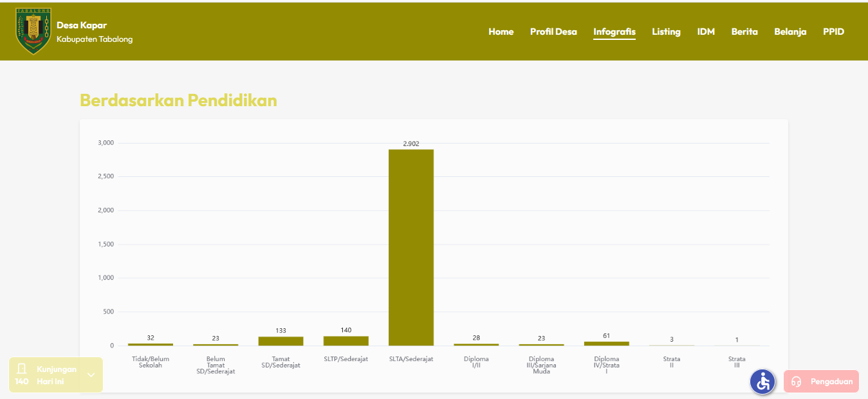Viewport: 868px width, 399px height.
Task: Select the SLTP/Sederajat chart bar
Action: tap(346, 341)
